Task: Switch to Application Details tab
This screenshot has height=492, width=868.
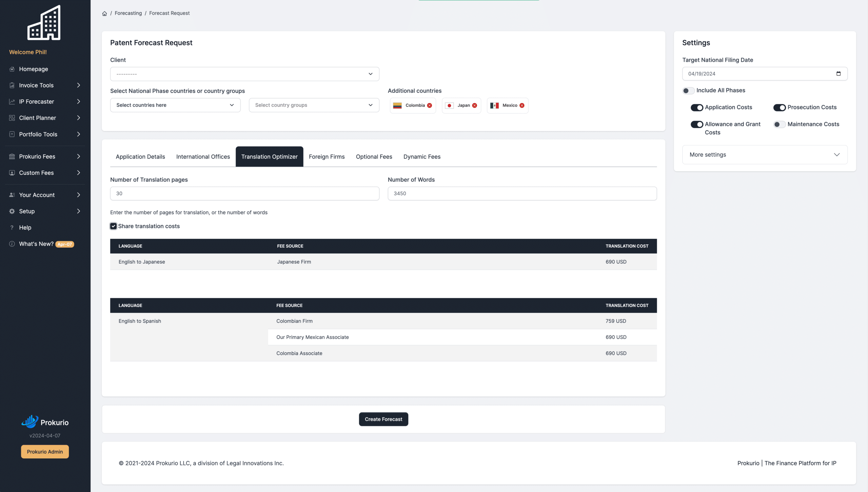Action: pyautogui.click(x=140, y=157)
